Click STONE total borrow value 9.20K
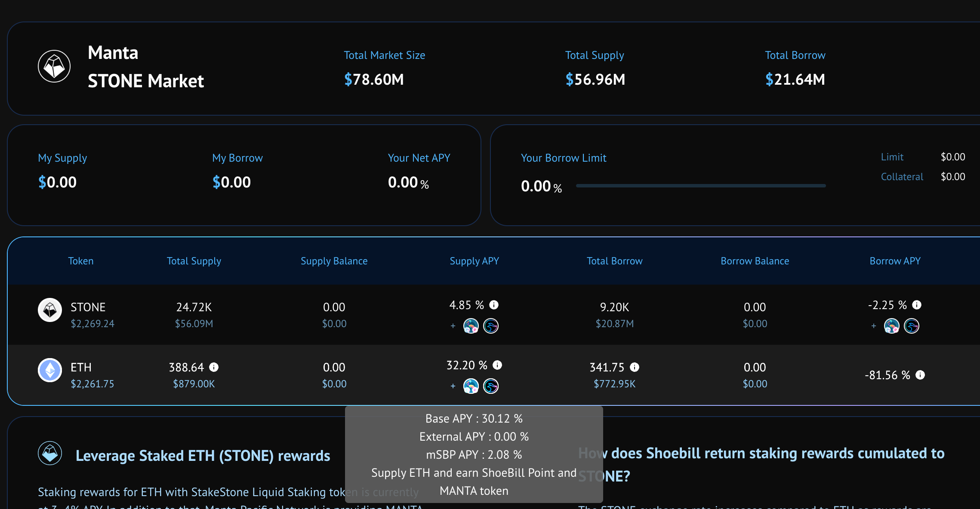The height and width of the screenshot is (509, 980). 615,307
